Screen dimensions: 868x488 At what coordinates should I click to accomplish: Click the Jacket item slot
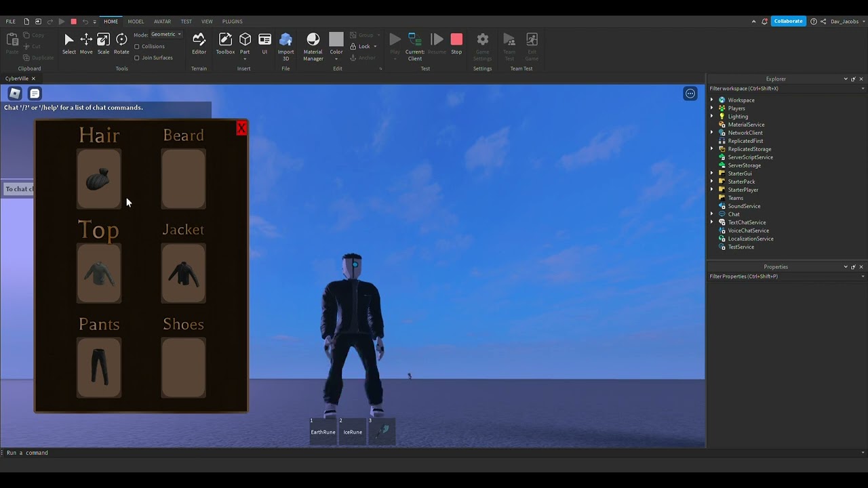(183, 273)
